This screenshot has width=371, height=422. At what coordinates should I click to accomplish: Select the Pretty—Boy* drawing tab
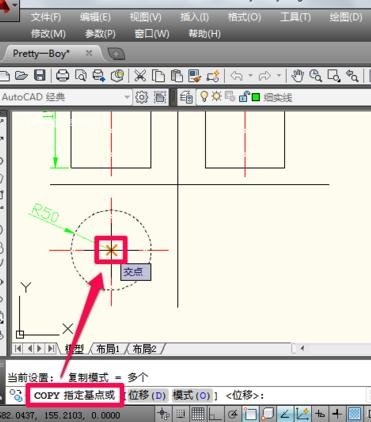pos(41,54)
